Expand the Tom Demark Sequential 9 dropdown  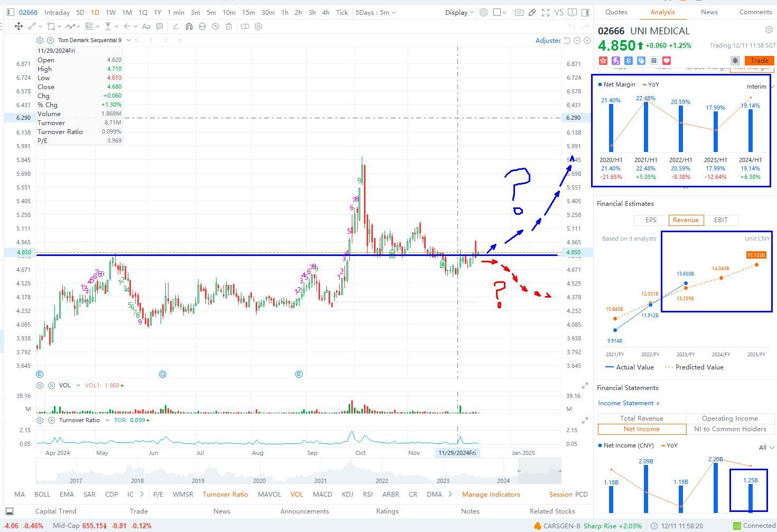point(128,40)
